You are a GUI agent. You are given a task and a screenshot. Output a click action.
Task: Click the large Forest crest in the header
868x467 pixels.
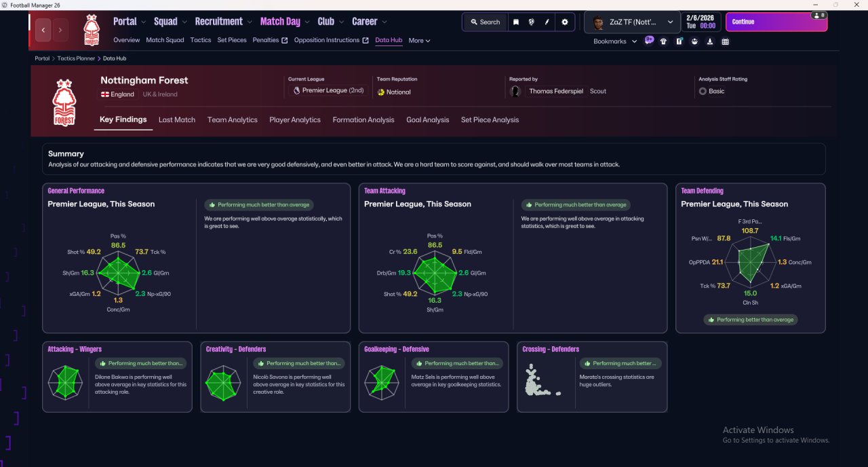coord(64,102)
